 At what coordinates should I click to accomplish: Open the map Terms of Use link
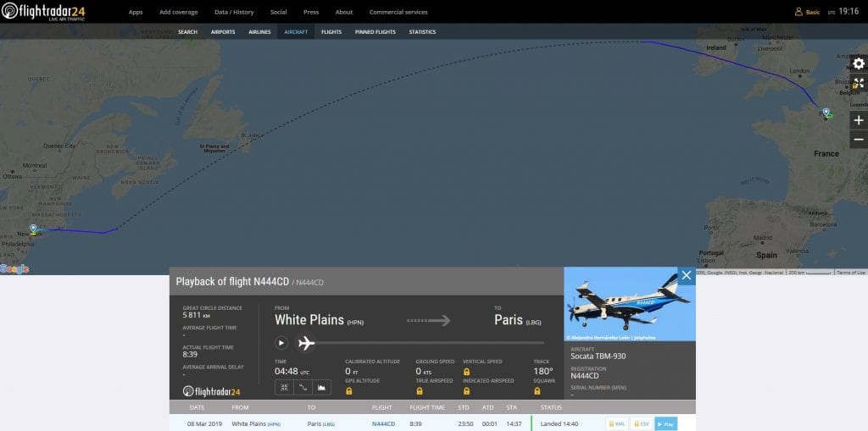[x=851, y=272]
